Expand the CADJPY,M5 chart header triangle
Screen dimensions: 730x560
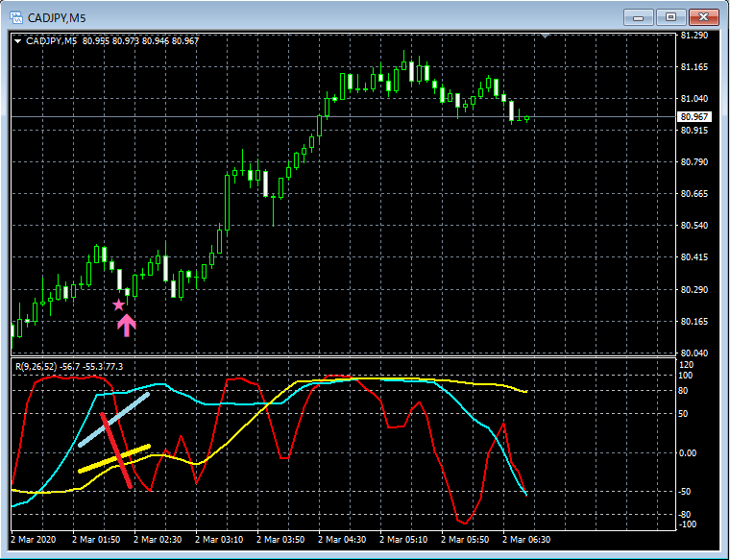pos(18,41)
